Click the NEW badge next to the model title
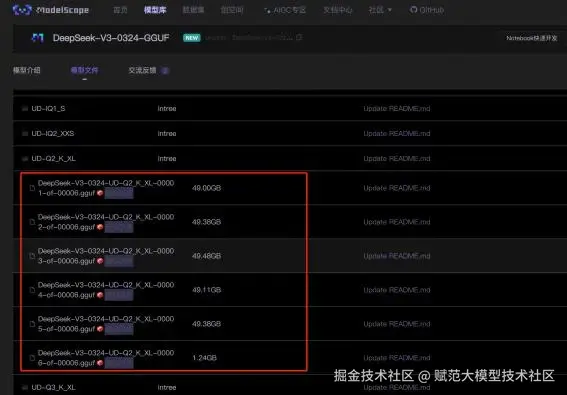This screenshot has height=395, width=567. [192, 38]
